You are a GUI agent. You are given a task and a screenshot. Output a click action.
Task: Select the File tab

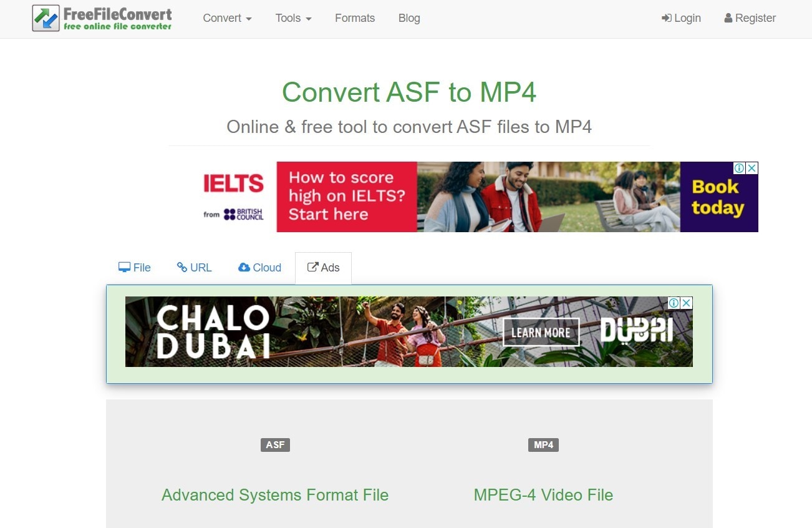[135, 268]
